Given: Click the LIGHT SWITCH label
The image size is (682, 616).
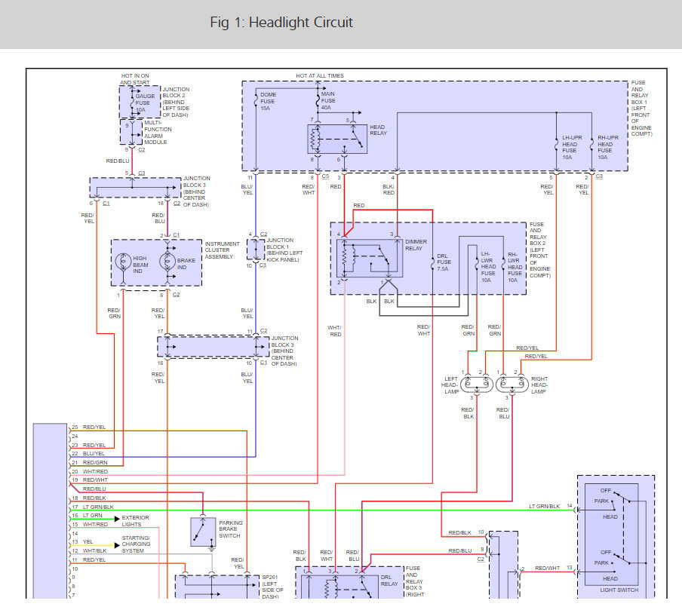Looking at the screenshot, I should click(619, 590).
